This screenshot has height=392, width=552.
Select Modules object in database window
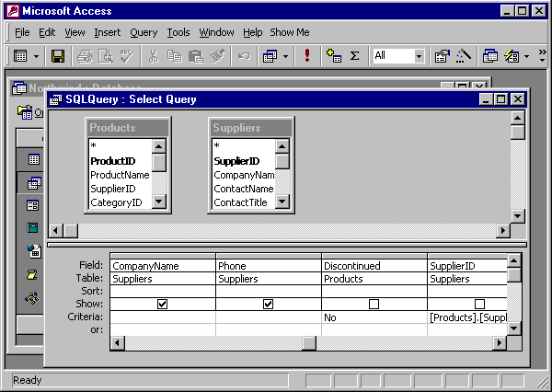pos(32,299)
